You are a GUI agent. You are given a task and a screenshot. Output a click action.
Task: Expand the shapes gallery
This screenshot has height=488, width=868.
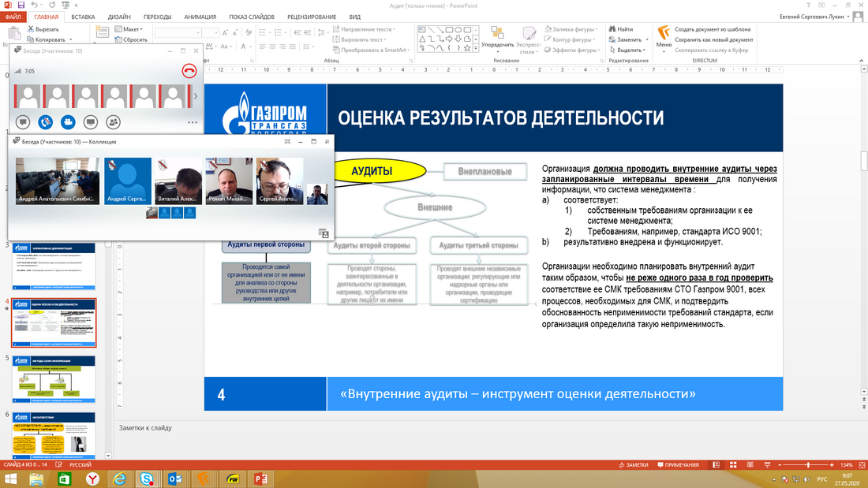[x=476, y=49]
